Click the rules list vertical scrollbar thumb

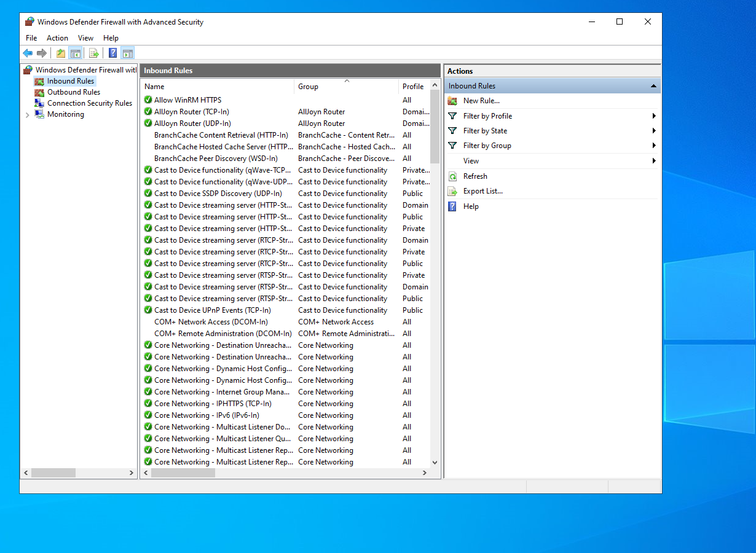tap(435, 127)
